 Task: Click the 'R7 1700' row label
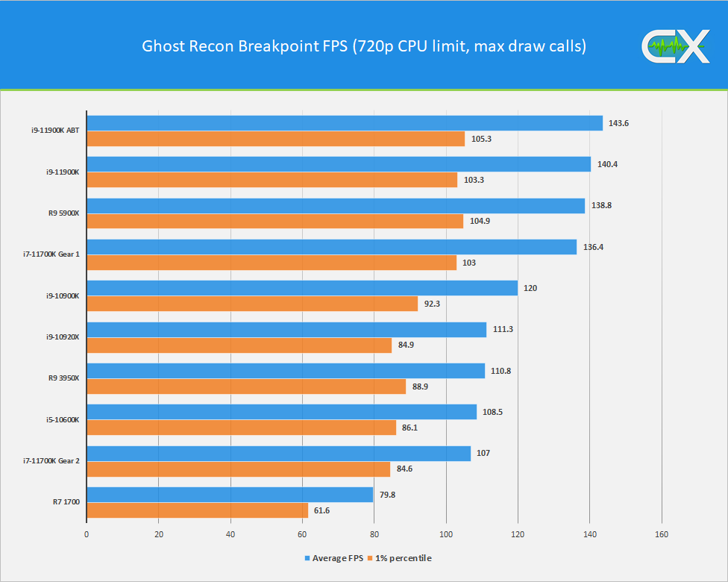(x=66, y=502)
